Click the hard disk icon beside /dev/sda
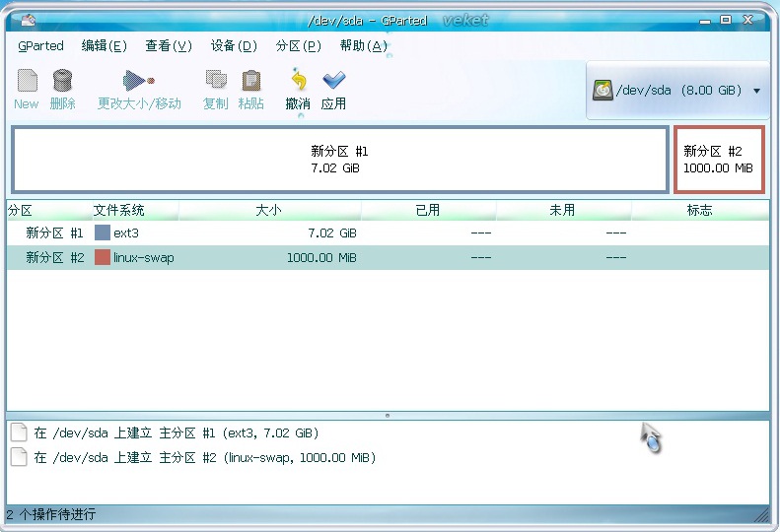This screenshot has height=532, width=780. point(603,91)
